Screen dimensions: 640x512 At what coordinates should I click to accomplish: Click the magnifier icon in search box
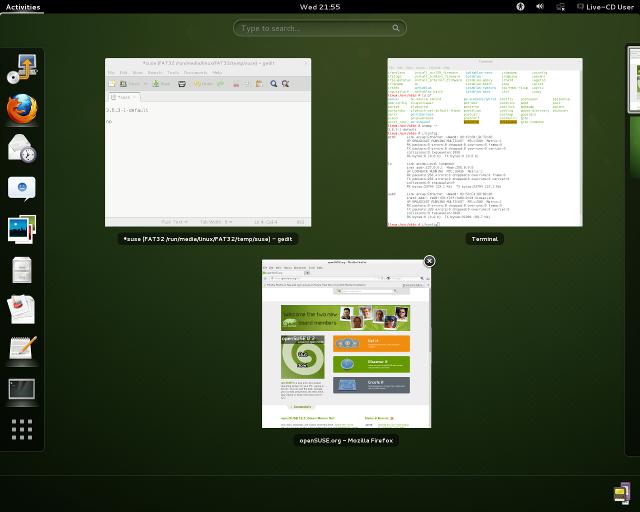point(396,28)
